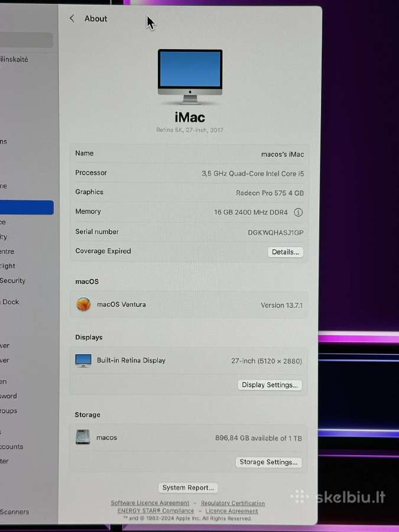Open Storage Settings
This screenshot has height=532, width=399.
click(268, 462)
